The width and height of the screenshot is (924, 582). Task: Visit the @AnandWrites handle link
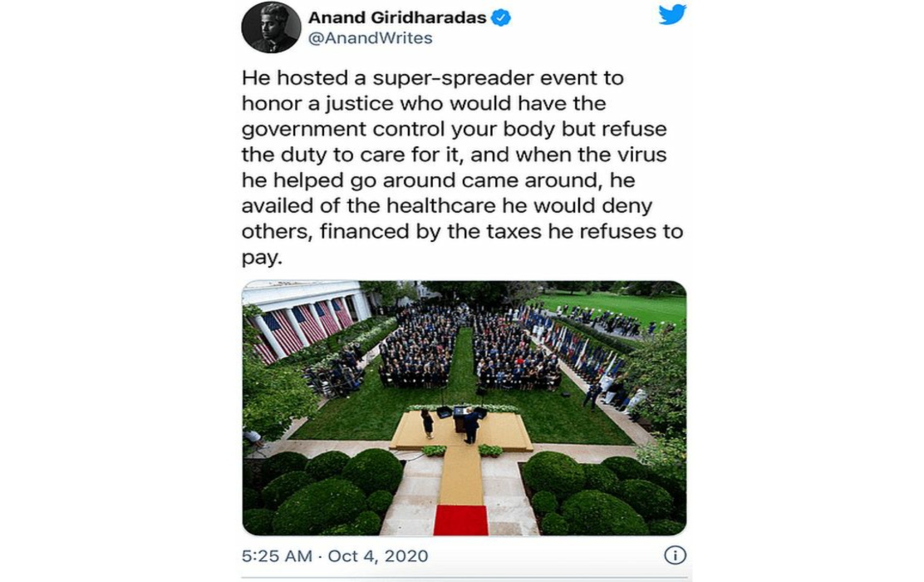370,37
